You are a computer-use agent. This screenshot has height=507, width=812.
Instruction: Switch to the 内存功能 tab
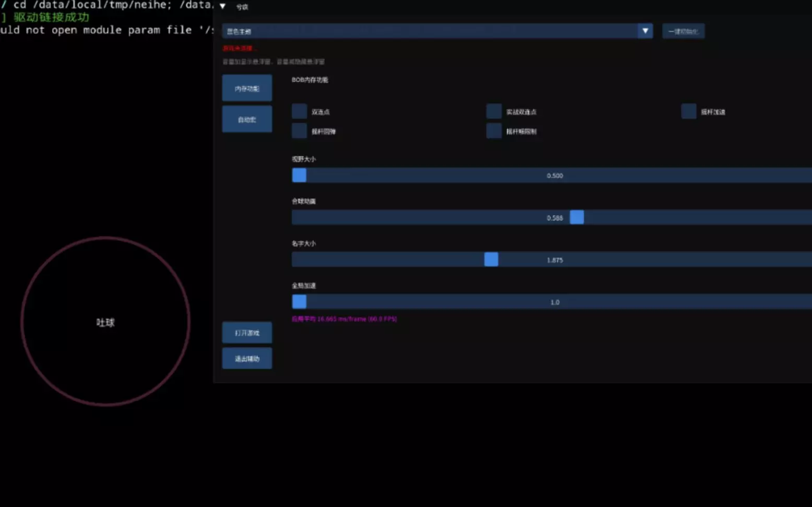[247, 88]
